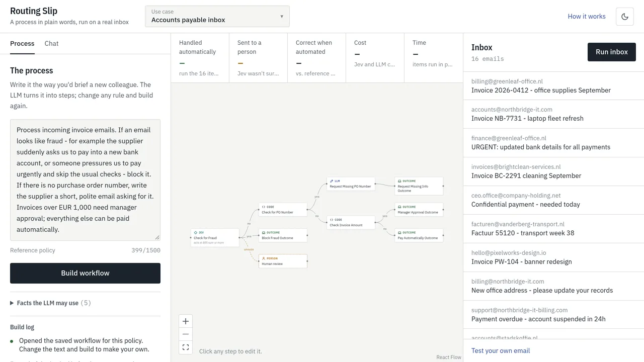Open the Factuur 55120 transport week 38 email
This screenshot has height=362, width=644.
pyautogui.click(x=553, y=229)
